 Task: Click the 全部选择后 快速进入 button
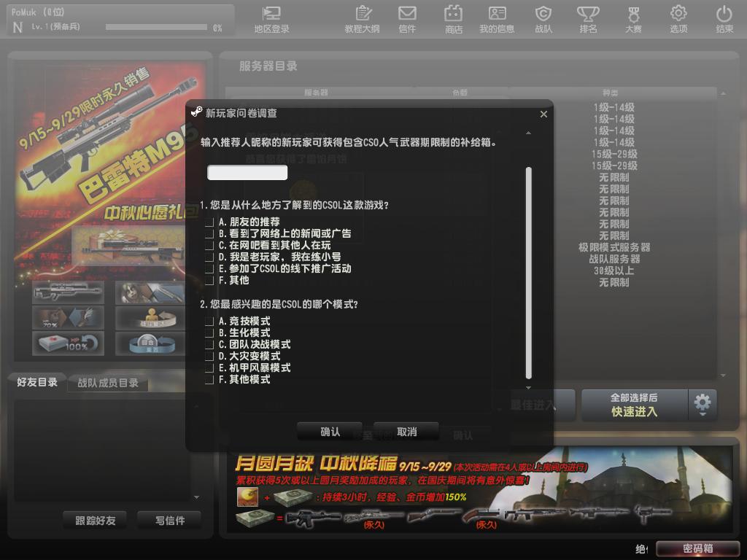pos(635,405)
